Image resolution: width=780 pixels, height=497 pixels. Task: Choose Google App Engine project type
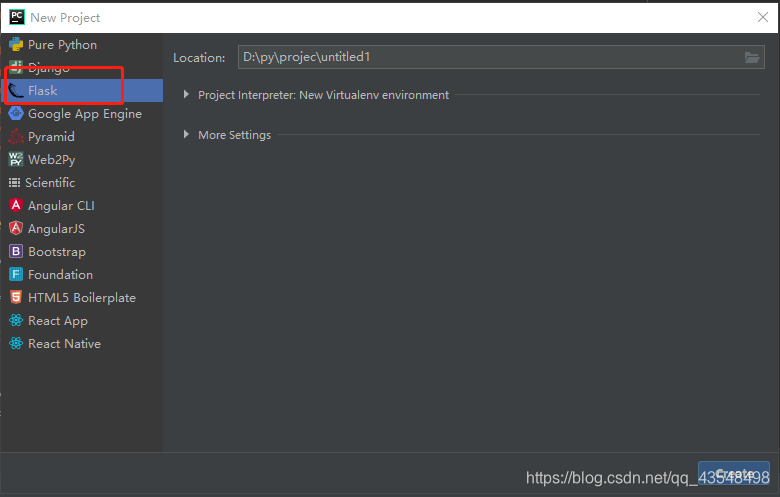click(82, 113)
